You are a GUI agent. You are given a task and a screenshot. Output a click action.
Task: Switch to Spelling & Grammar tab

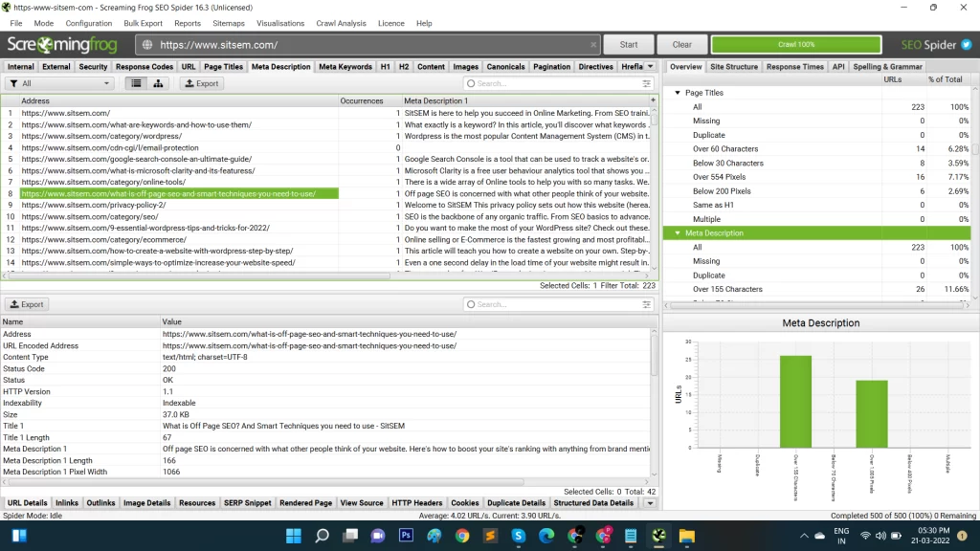tap(887, 67)
